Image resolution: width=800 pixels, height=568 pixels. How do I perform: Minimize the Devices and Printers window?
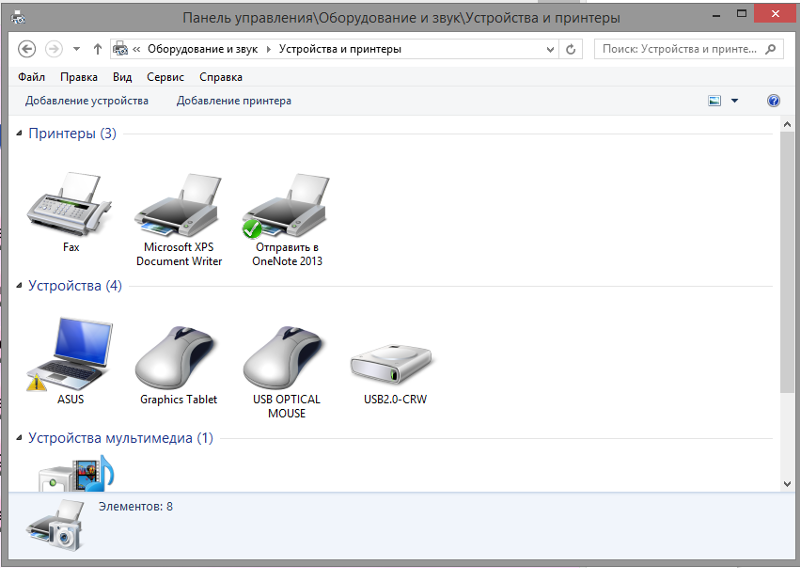pos(717,15)
